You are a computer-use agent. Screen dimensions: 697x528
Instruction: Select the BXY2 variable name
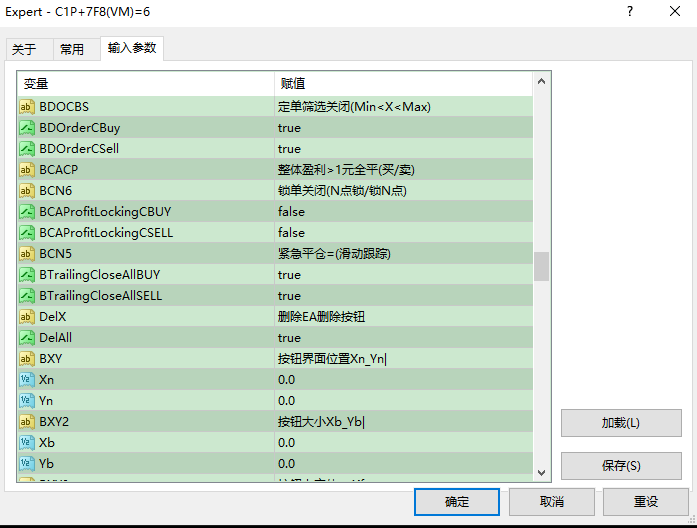[x=54, y=422]
